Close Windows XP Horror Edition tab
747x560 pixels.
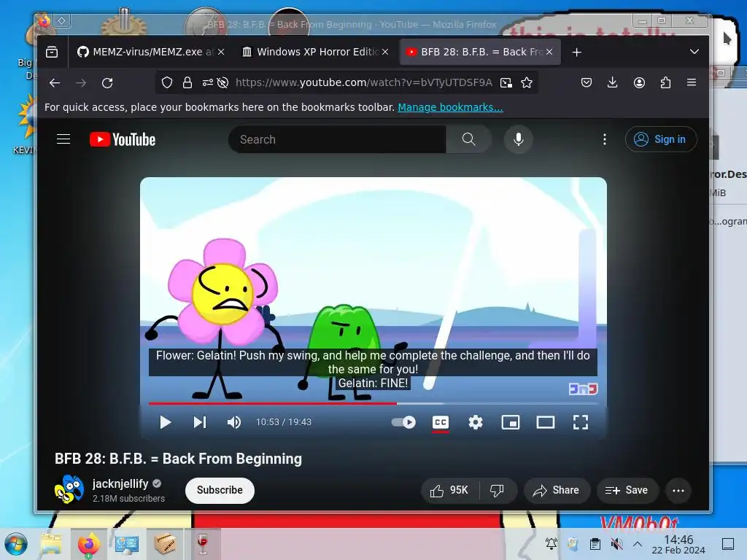385,52
